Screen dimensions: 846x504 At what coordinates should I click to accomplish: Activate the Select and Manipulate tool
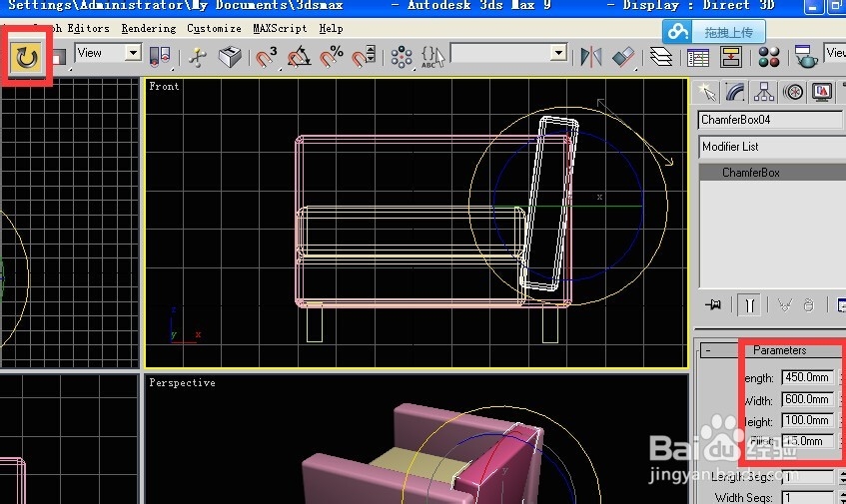tap(198, 57)
